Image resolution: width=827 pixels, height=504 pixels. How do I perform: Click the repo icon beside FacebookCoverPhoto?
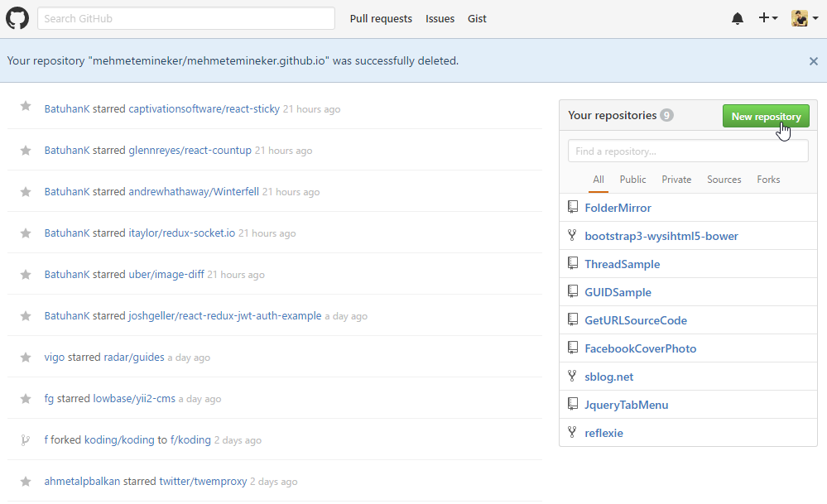(x=573, y=348)
